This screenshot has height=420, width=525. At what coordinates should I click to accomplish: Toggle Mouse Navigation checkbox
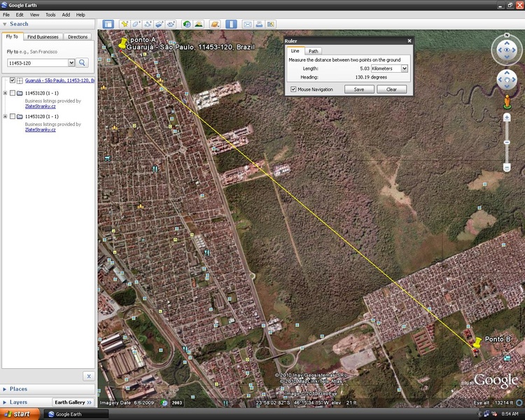tap(293, 90)
